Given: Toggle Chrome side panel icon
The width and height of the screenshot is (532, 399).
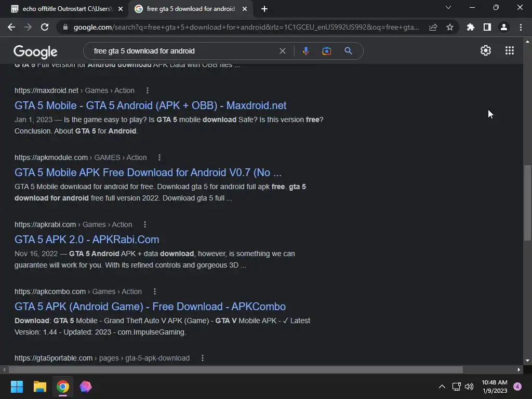Looking at the screenshot, I should pyautogui.click(x=487, y=27).
